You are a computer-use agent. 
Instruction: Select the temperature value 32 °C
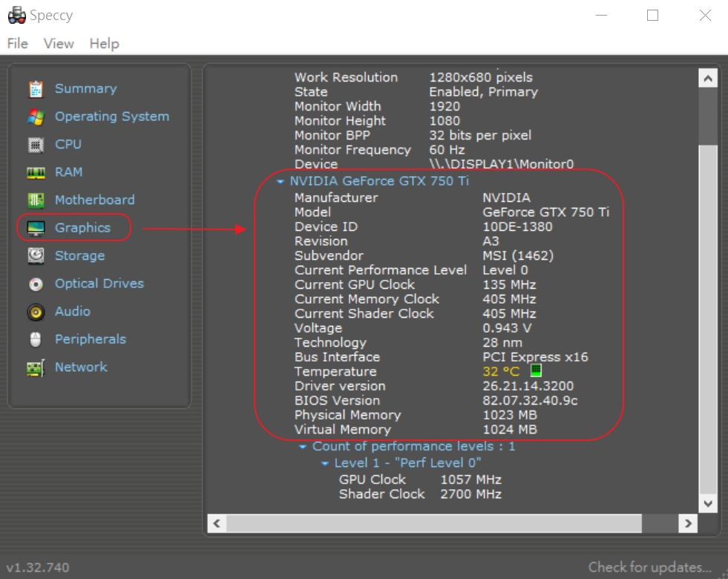501,371
